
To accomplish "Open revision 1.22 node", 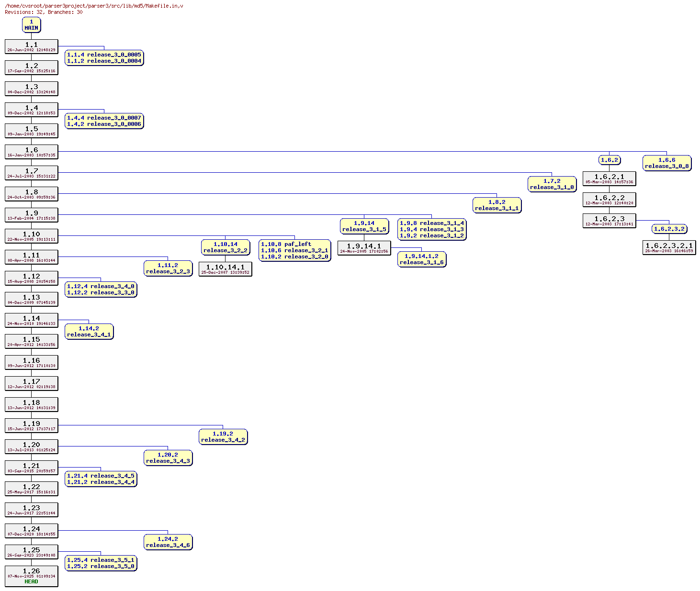I will pyautogui.click(x=32, y=489).
